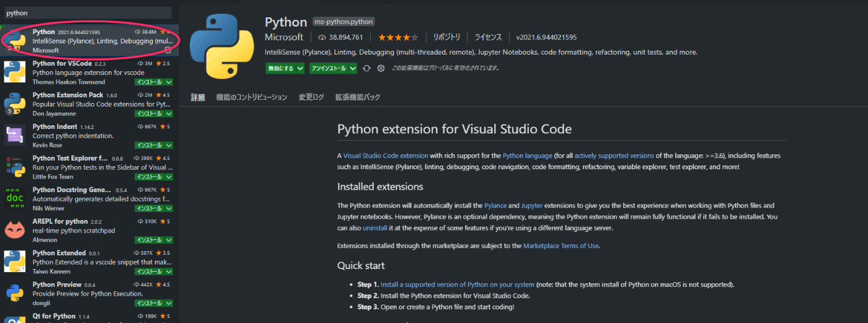The width and height of the screenshot is (868, 323).
Task: Click the アンインストール button
Action: point(329,68)
